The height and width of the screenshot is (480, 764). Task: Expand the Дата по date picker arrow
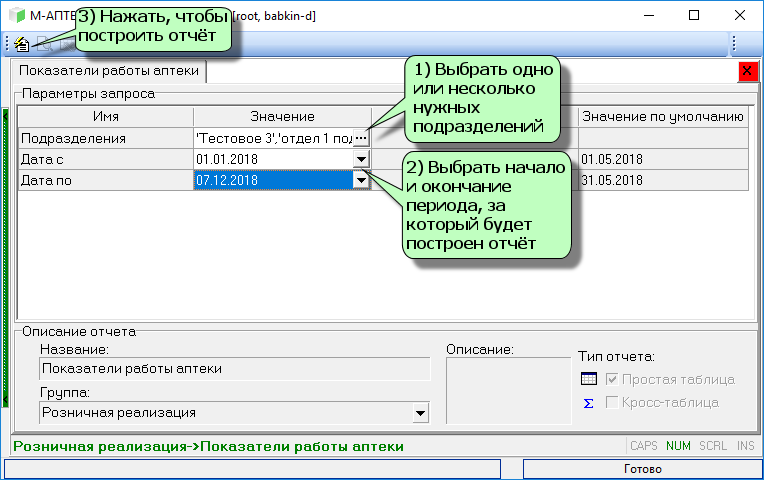click(x=361, y=180)
